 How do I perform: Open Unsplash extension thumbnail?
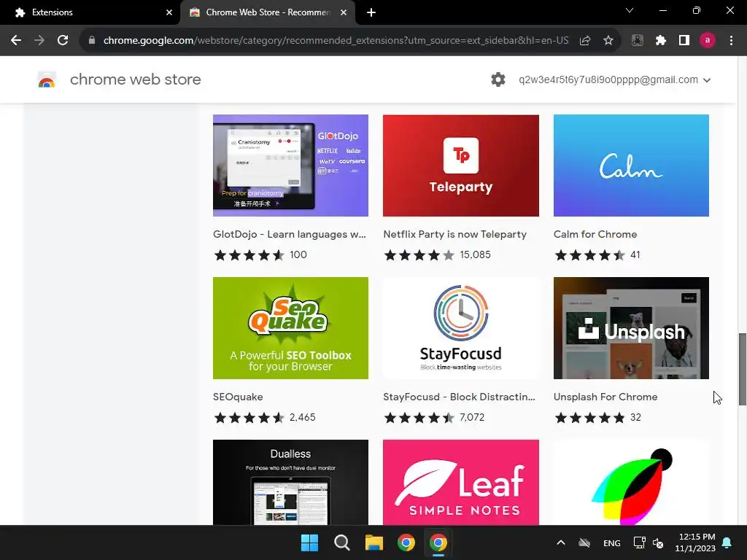[x=631, y=328]
